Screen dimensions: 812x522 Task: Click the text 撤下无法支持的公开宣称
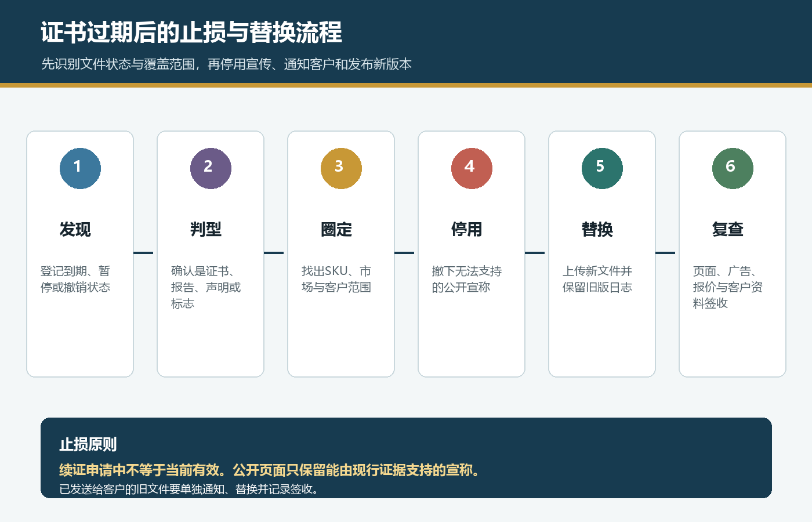(467, 279)
